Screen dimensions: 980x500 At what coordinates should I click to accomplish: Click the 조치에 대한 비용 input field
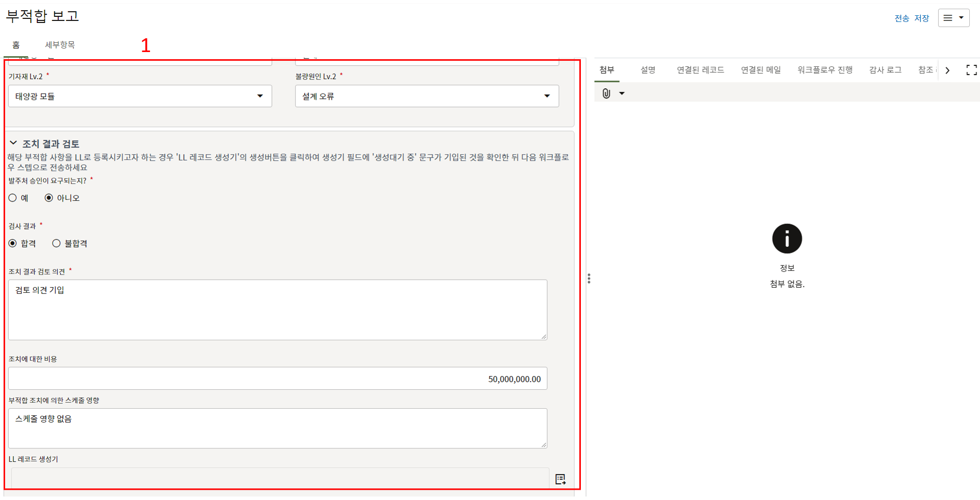coord(278,379)
